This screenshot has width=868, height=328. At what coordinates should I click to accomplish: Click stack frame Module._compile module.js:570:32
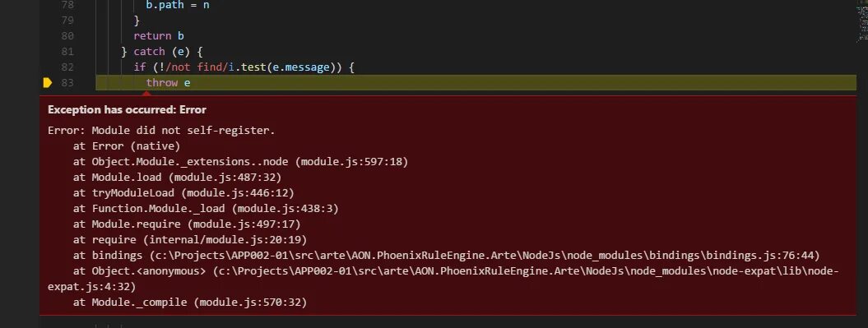pyautogui.click(x=190, y=303)
